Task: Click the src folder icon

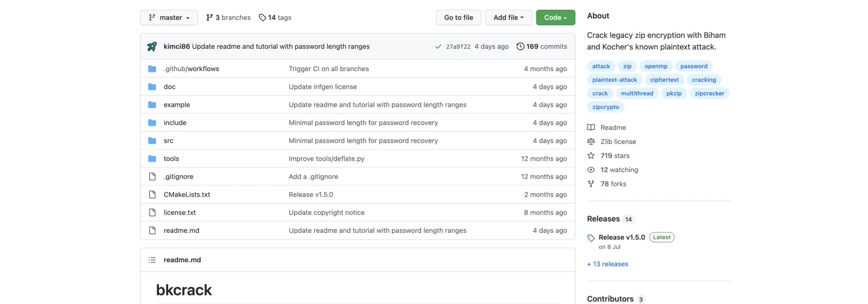Action: pos(152,141)
